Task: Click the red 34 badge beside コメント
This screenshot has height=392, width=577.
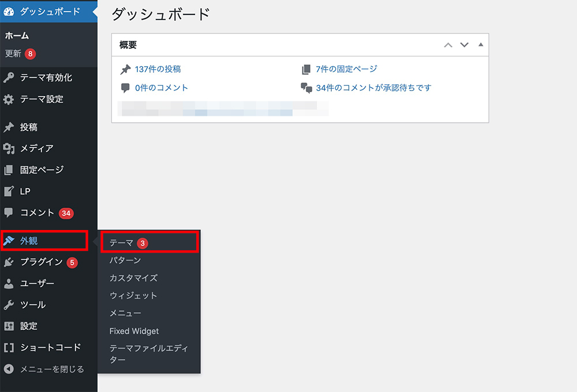Action: (66, 213)
